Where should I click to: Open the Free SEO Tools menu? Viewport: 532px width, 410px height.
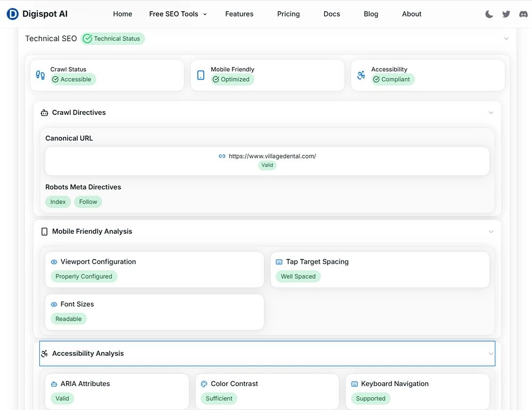[x=178, y=14]
